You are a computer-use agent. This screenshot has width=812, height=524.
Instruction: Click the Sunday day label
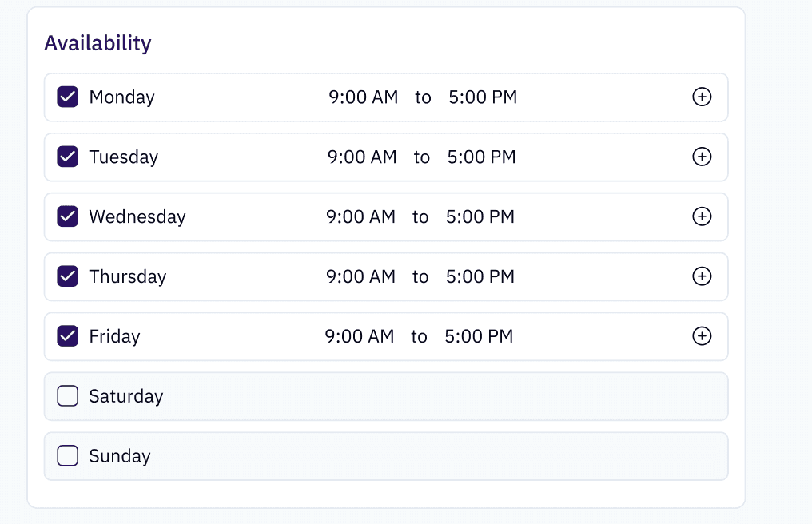[x=120, y=456]
